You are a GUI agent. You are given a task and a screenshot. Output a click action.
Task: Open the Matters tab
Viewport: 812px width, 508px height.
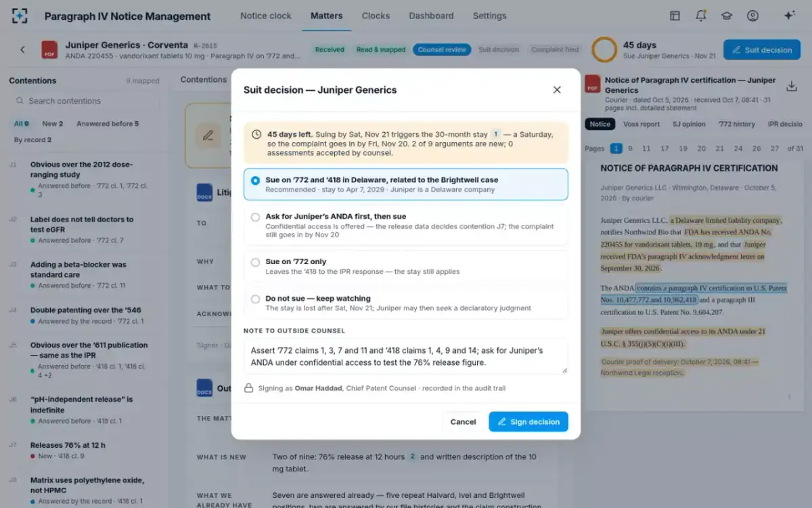click(326, 16)
